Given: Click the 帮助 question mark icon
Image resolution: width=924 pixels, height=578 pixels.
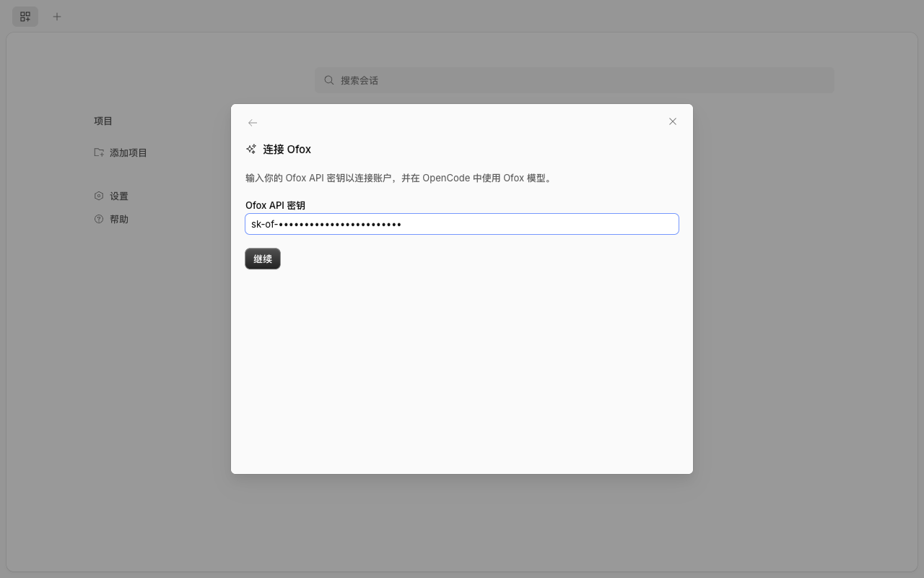Looking at the screenshot, I should coord(99,219).
